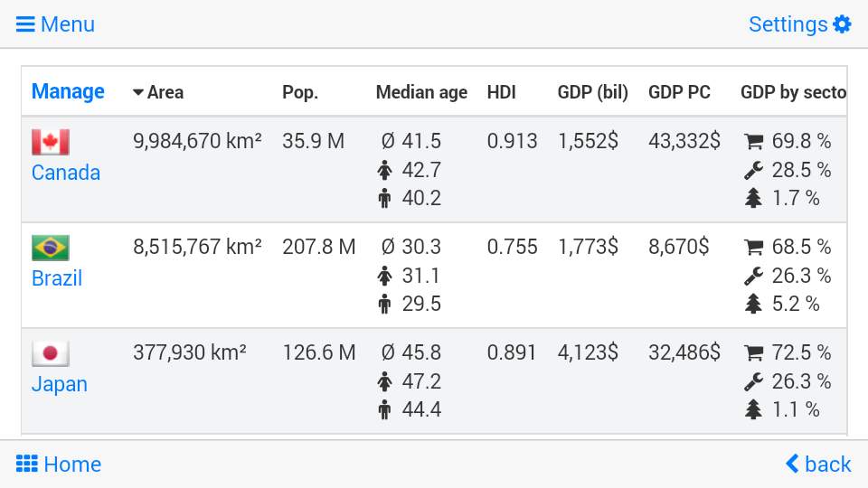Click Canada's shopping cart services icon
The image size is (868, 488).
point(753,142)
